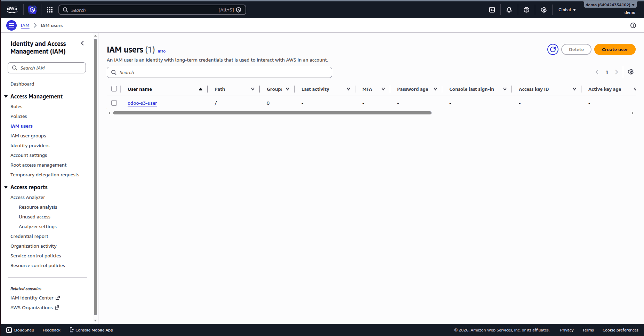
Task: Open Console Mobile App footer link
Action: click(x=91, y=330)
